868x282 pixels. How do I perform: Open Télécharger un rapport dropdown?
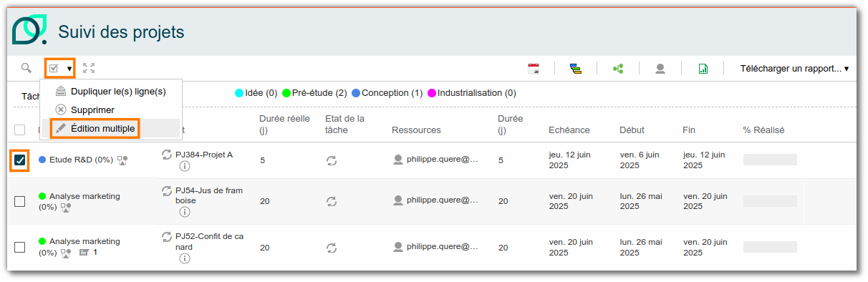(x=794, y=69)
